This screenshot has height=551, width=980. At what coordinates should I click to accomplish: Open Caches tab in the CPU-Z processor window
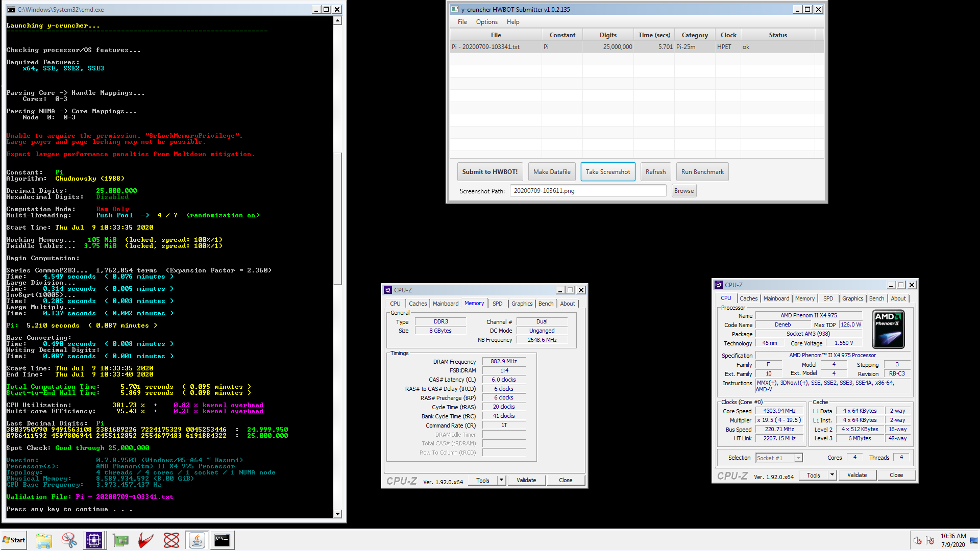click(x=748, y=298)
